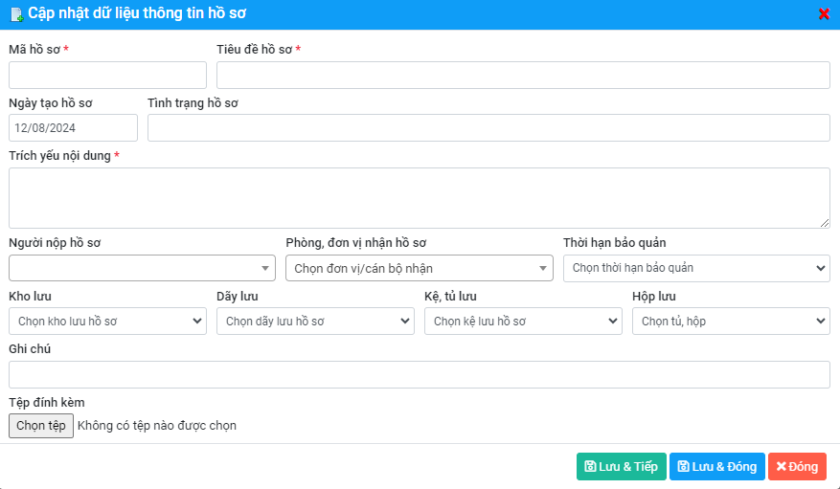Click the Mã hồ sơ input field
This screenshot has width=840, height=489.
tap(108, 75)
